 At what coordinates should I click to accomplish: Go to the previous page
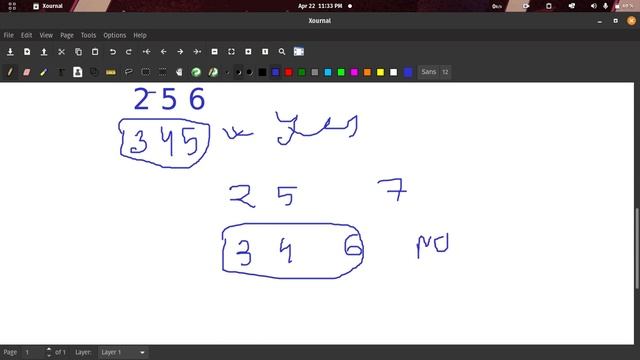tap(163, 52)
